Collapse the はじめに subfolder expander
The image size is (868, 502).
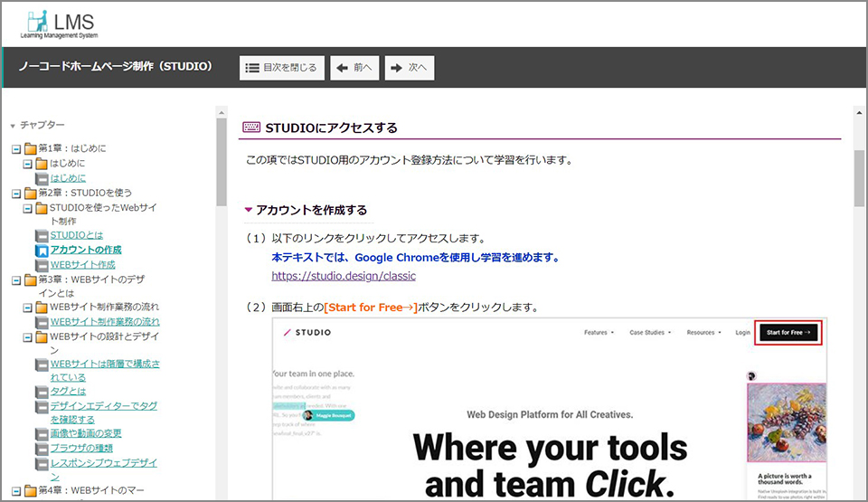coord(27,164)
